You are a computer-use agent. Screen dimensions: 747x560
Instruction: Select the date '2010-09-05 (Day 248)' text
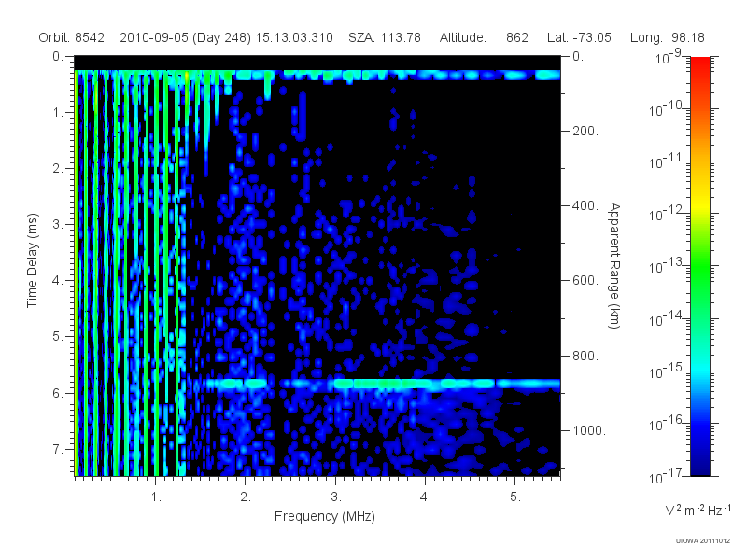coord(185,37)
